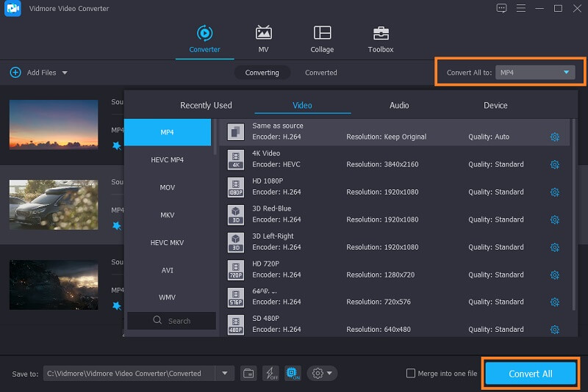This screenshot has height=392, width=588.
Task: Open output folder icon in bottom bar
Action: pos(248,374)
